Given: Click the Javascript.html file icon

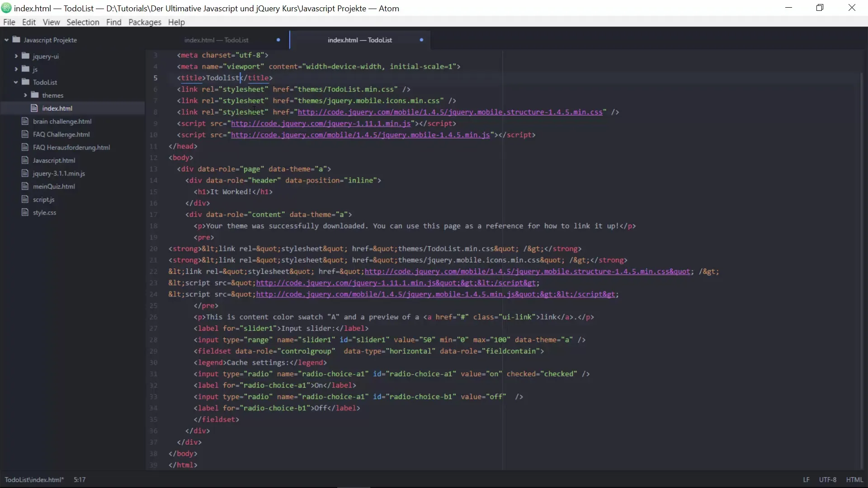Looking at the screenshot, I should (x=25, y=160).
